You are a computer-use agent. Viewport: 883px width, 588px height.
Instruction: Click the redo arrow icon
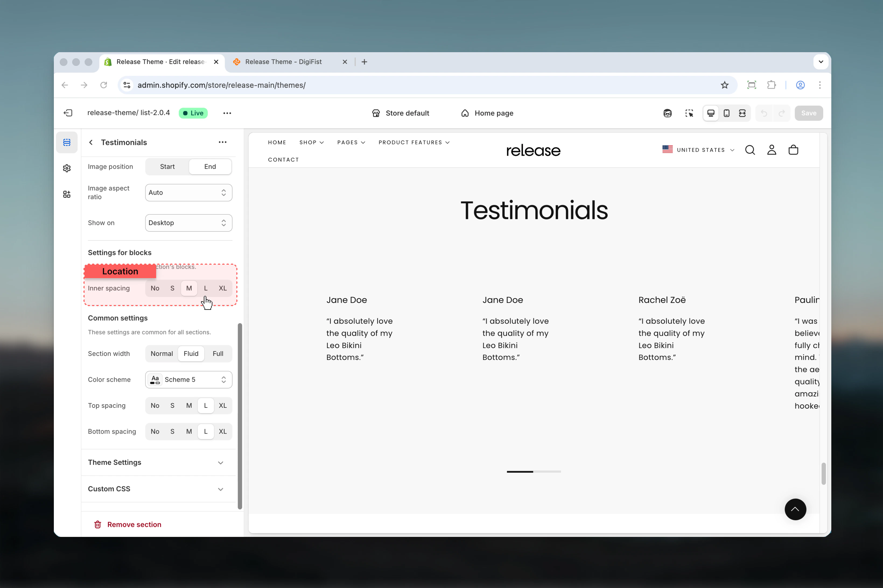click(782, 113)
